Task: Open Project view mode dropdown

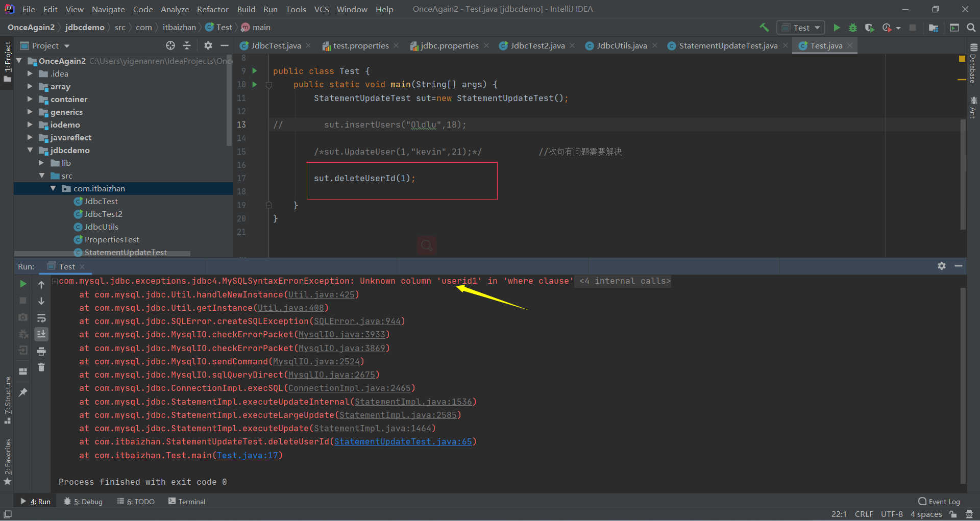Action: coord(67,46)
